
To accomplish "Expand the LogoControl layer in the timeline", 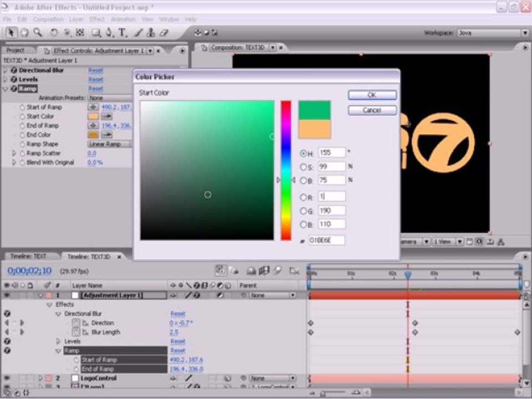I will [40, 378].
